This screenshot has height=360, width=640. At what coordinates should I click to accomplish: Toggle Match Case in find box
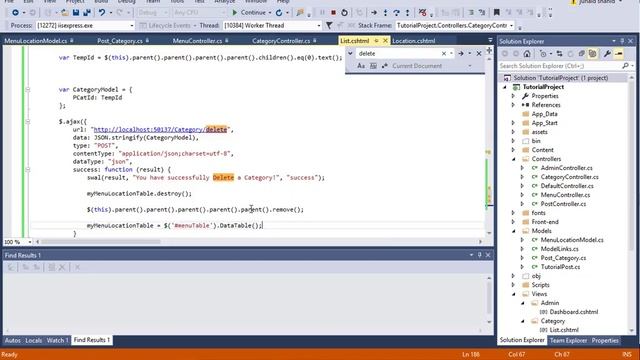click(x=361, y=66)
